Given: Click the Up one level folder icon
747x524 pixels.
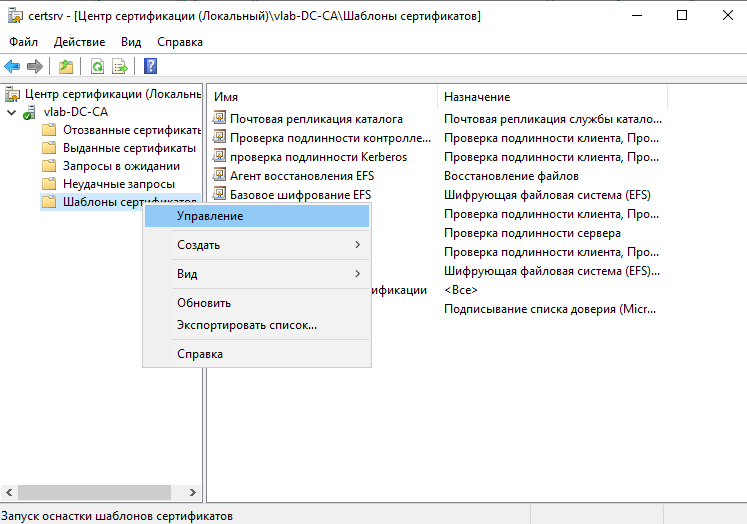Looking at the screenshot, I should 66,66.
